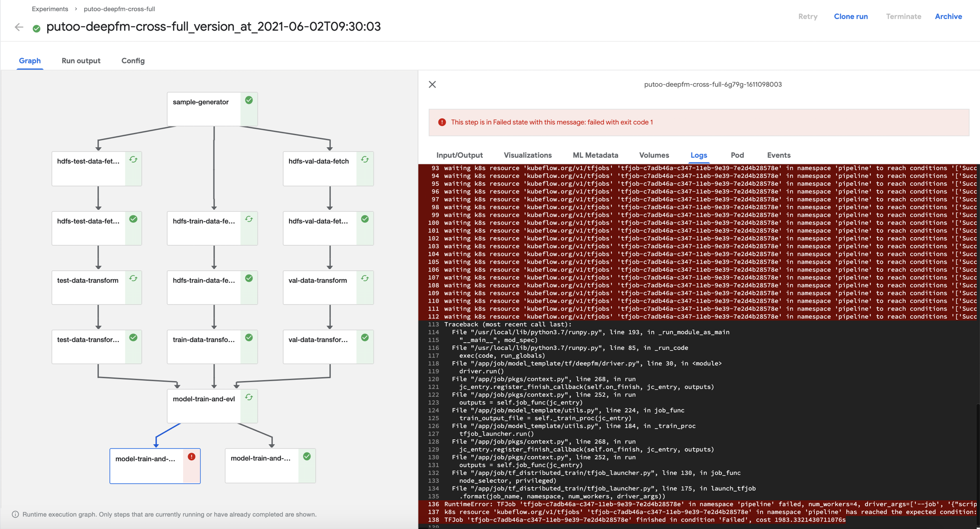This screenshot has width=980, height=529.
Task: Click the info icon beside runtime execution graph note
Action: click(x=15, y=514)
